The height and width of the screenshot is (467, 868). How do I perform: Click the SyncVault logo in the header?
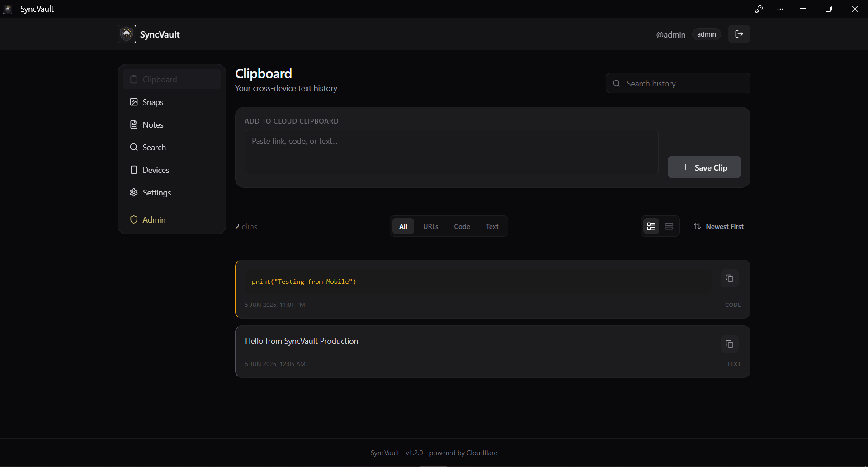[127, 34]
